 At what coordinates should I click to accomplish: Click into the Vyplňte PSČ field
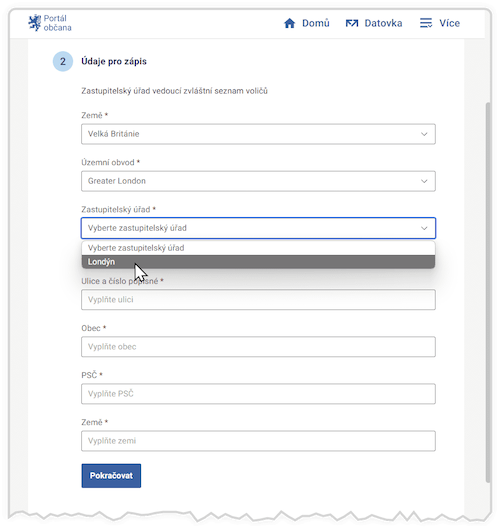(x=258, y=394)
